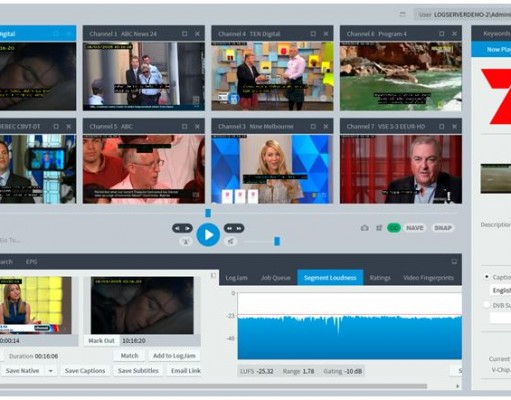
Task: Start playback with the large blue play button
Action: (x=208, y=235)
